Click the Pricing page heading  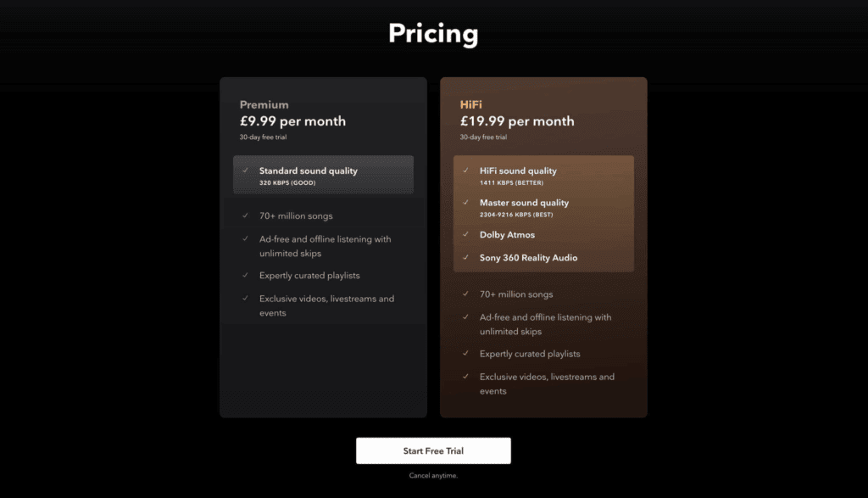433,34
